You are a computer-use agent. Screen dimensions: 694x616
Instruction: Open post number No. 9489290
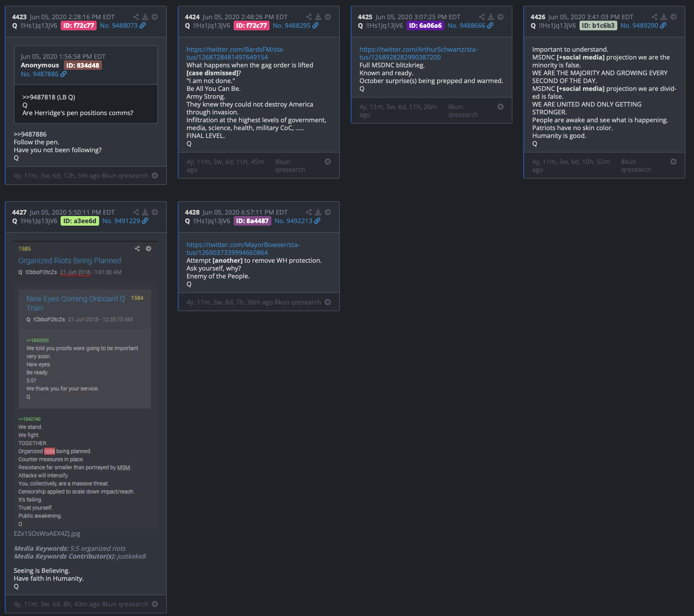pyautogui.click(x=639, y=25)
